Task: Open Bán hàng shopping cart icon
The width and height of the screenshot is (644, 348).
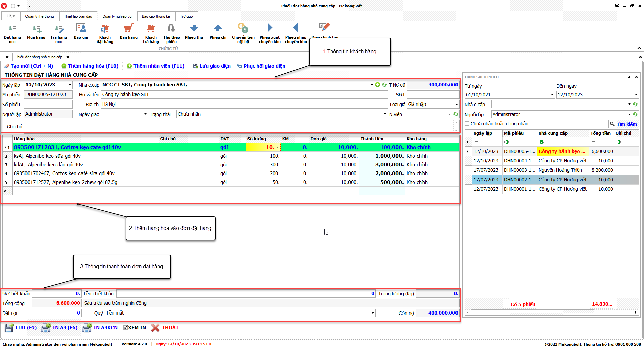Action: pyautogui.click(x=128, y=29)
